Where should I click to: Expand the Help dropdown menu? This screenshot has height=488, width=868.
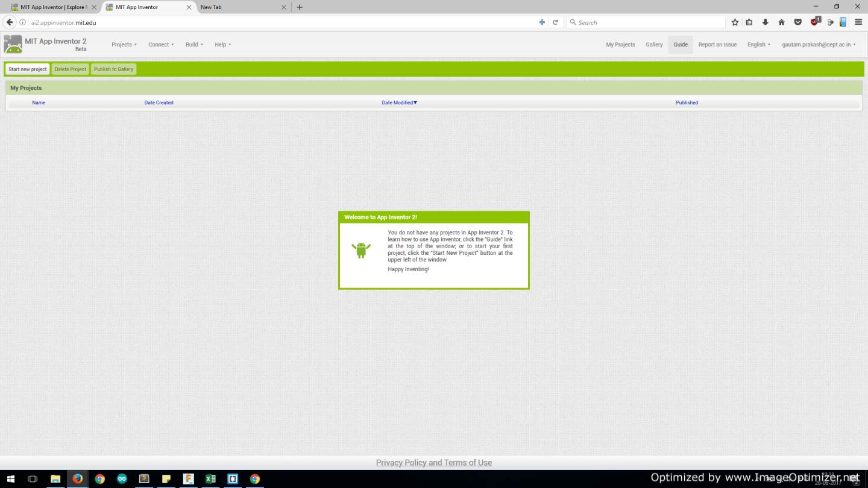tap(222, 45)
